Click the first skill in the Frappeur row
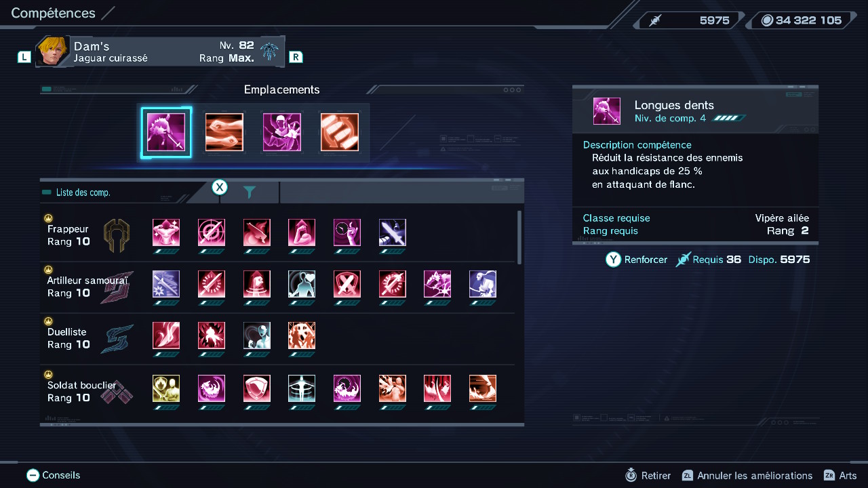This screenshot has width=868, height=488. (166, 232)
